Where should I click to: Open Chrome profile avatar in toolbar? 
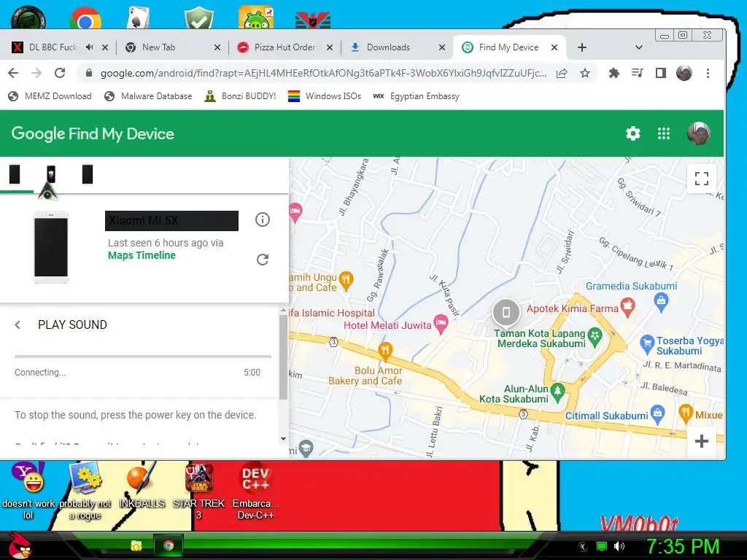point(684,73)
